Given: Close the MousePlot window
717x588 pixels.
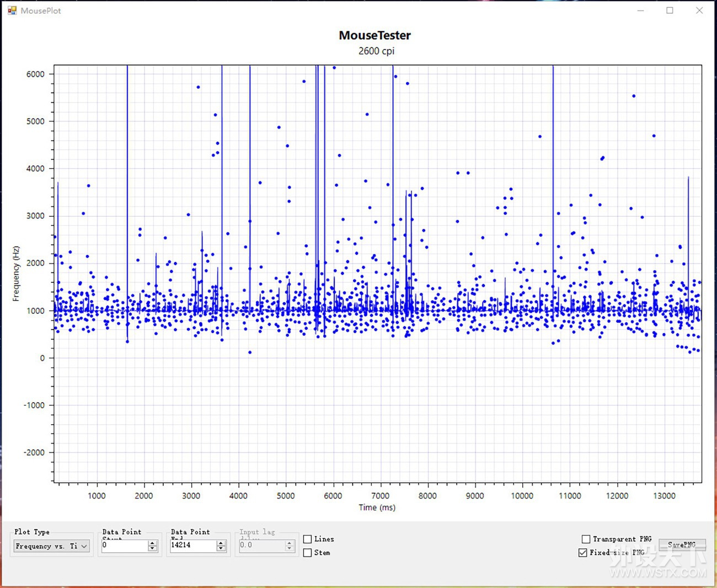Looking at the screenshot, I should (x=699, y=10).
